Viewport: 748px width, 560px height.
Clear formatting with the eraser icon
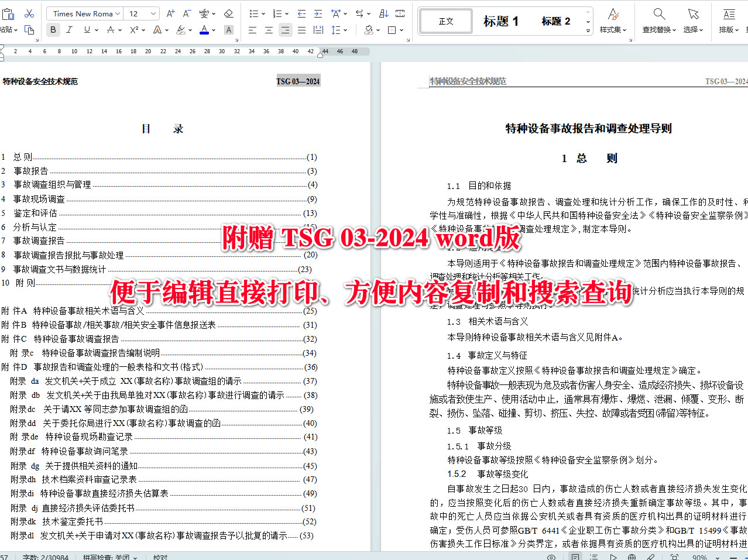229,13
